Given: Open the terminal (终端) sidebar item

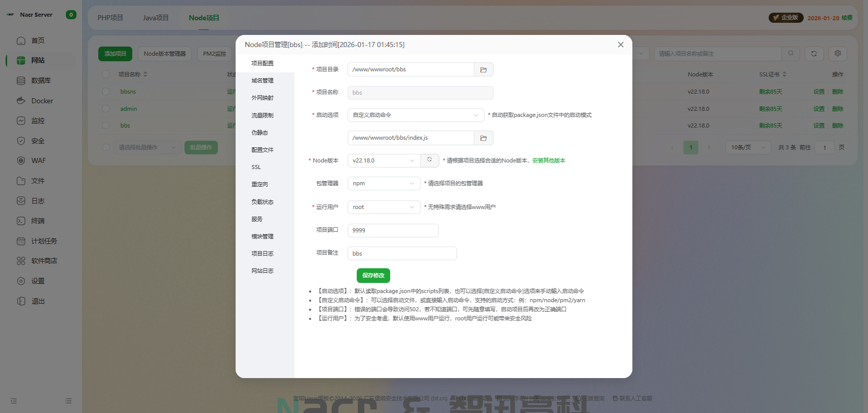Looking at the screenshot, I should coord(38,221).
